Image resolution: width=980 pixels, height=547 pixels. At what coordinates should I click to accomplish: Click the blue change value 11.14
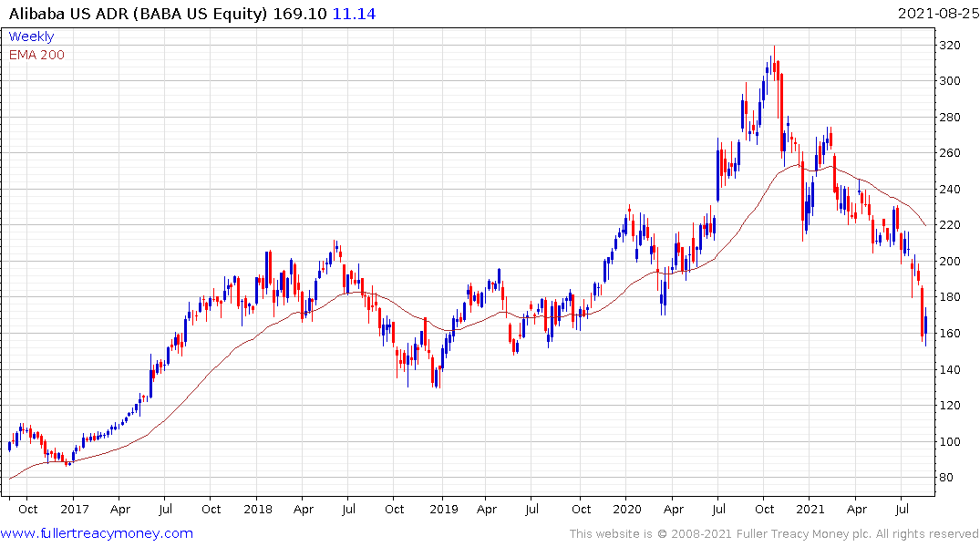[x=354, y=14]
